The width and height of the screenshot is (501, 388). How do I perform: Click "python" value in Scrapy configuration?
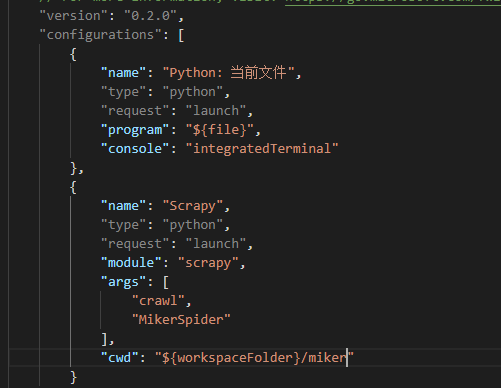coord(193,225)
